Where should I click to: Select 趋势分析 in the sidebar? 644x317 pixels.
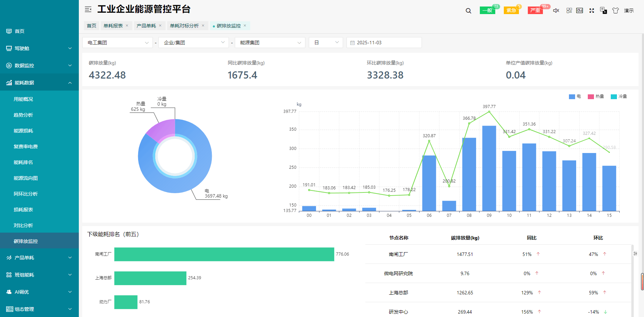click(23, 115)
